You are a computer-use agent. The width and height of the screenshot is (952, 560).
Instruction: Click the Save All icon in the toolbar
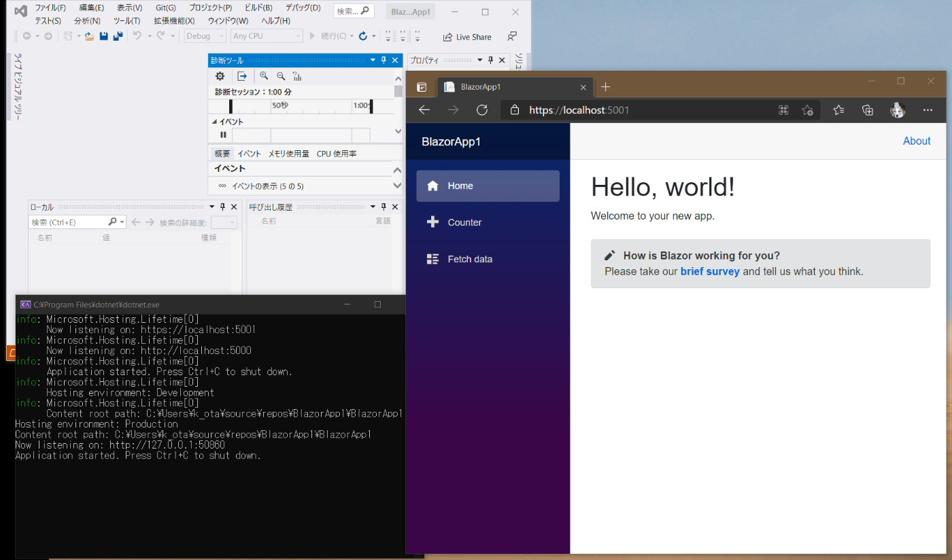[117, 36]
